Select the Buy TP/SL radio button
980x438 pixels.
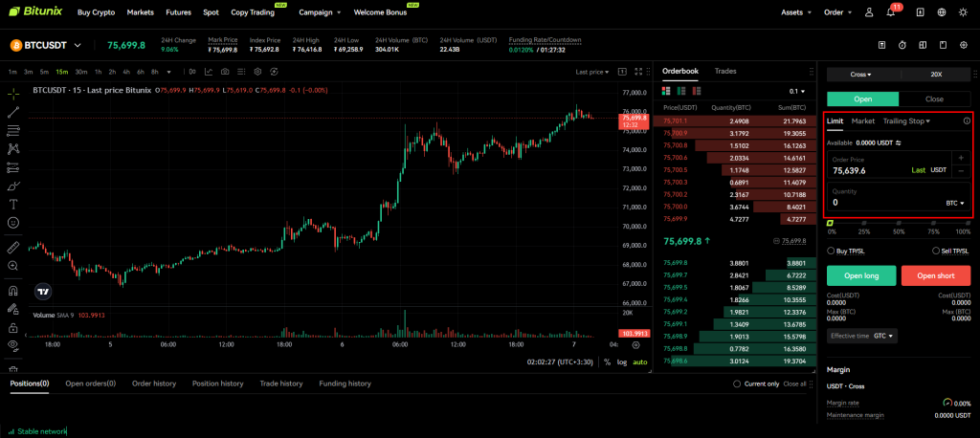pos(831,251)
